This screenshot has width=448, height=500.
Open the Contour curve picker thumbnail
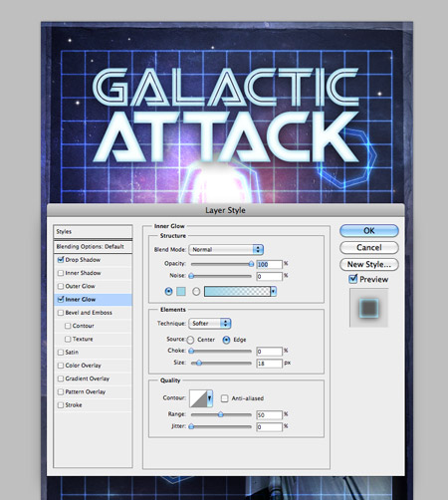(x=198, y=398)
